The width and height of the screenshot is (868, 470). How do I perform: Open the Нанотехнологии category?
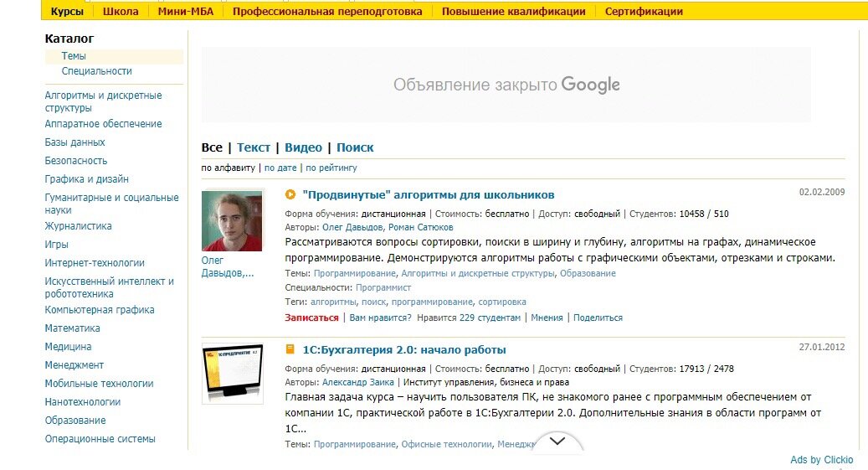point(83,402)
